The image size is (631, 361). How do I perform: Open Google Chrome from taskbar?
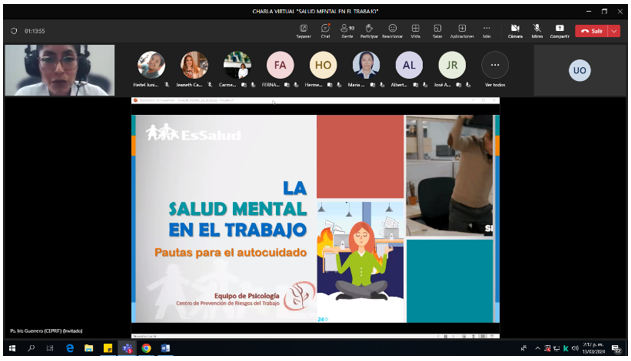pos(146,348)
